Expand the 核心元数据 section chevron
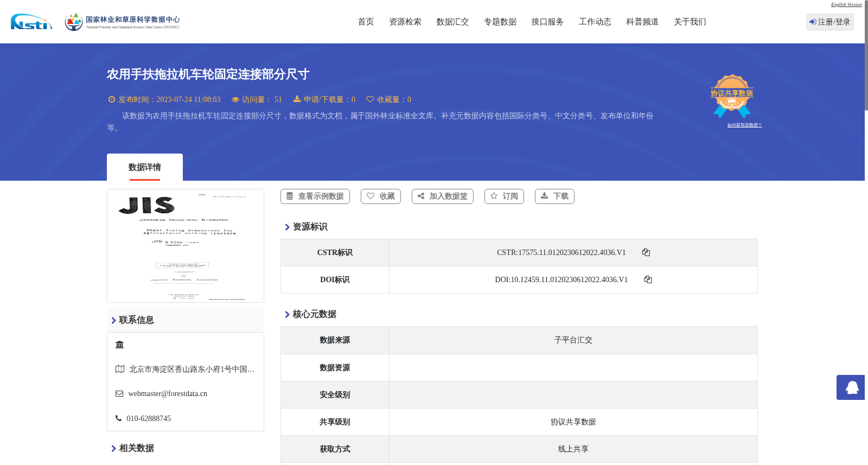 click(x=287, y=314)
